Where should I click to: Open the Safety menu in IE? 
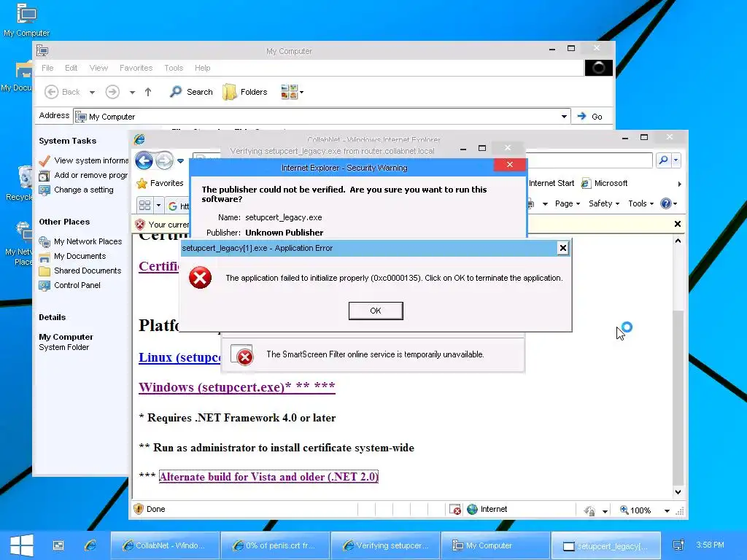[x=603, y=204]
